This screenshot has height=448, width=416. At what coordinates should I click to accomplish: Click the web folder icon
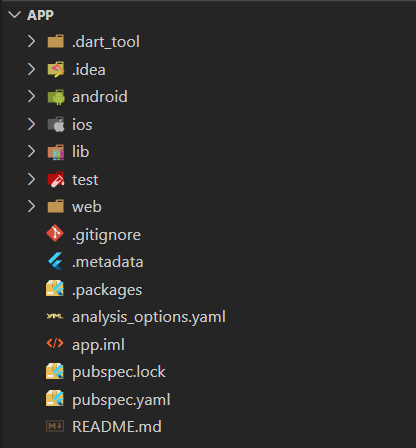[x=55, y=206]
